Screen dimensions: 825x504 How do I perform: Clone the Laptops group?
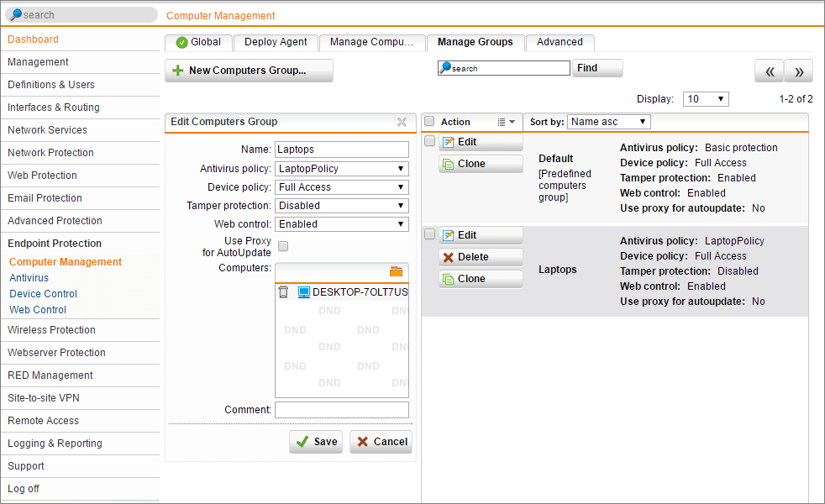(481, 279)
